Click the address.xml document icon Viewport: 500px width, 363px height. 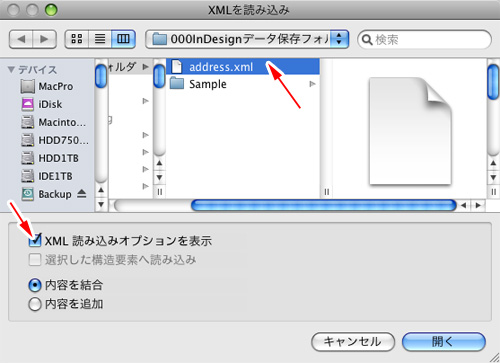click(177, 67)
